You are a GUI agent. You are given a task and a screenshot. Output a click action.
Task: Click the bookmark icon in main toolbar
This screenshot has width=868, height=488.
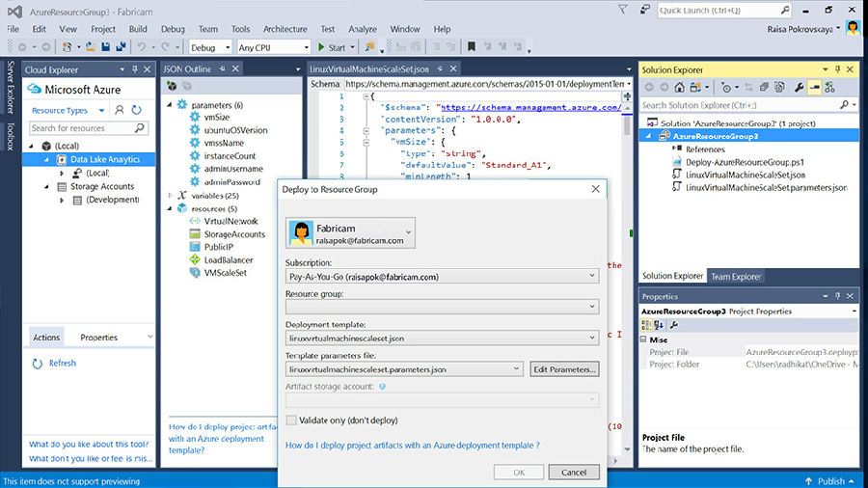click(x=471, y=47)
